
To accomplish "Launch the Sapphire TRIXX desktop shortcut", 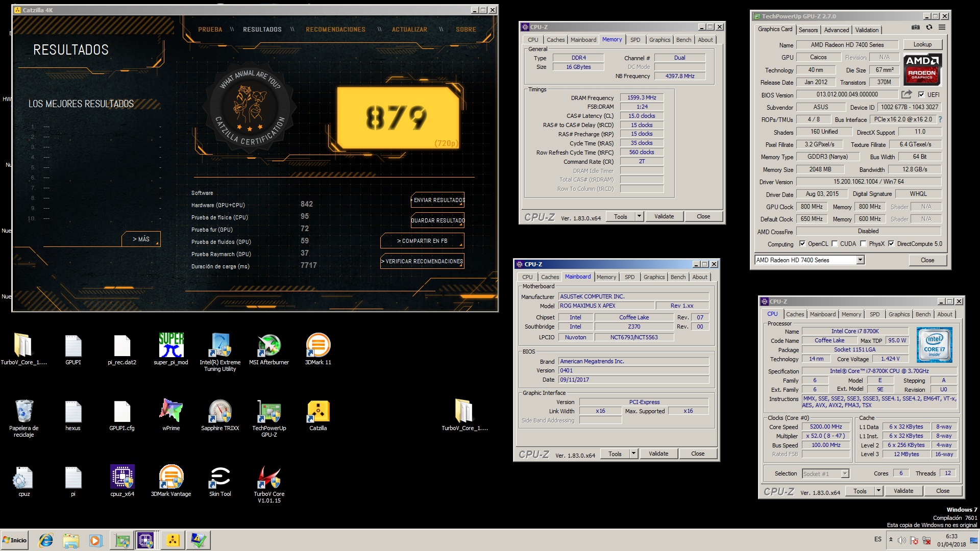I will click(220, 415).
